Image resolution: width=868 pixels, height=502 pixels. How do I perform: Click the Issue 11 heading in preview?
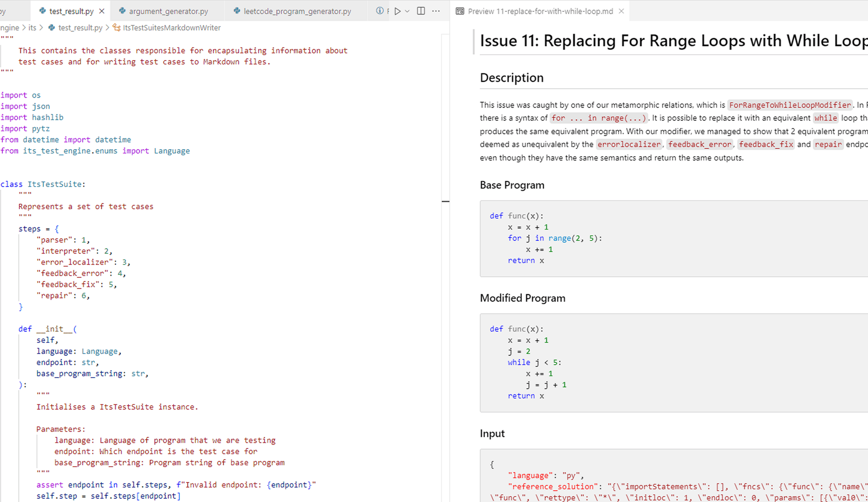click(x=674, y=41)
